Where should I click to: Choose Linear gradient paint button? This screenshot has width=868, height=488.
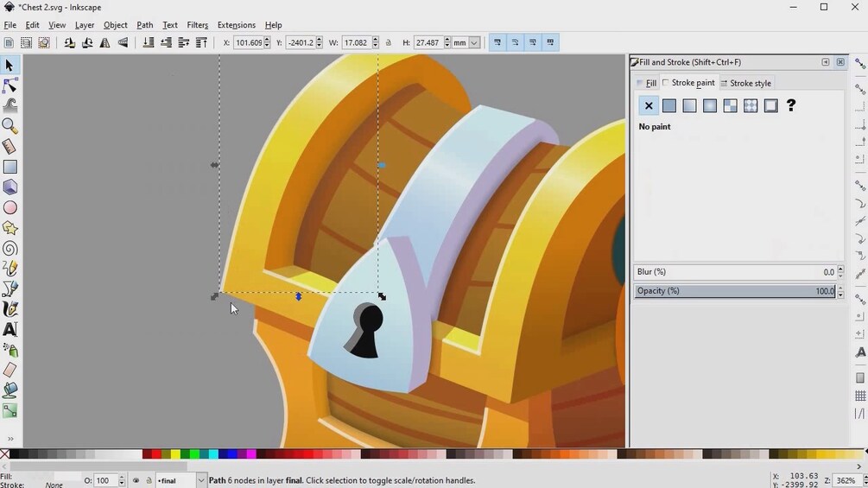click(x=689, y=105)
